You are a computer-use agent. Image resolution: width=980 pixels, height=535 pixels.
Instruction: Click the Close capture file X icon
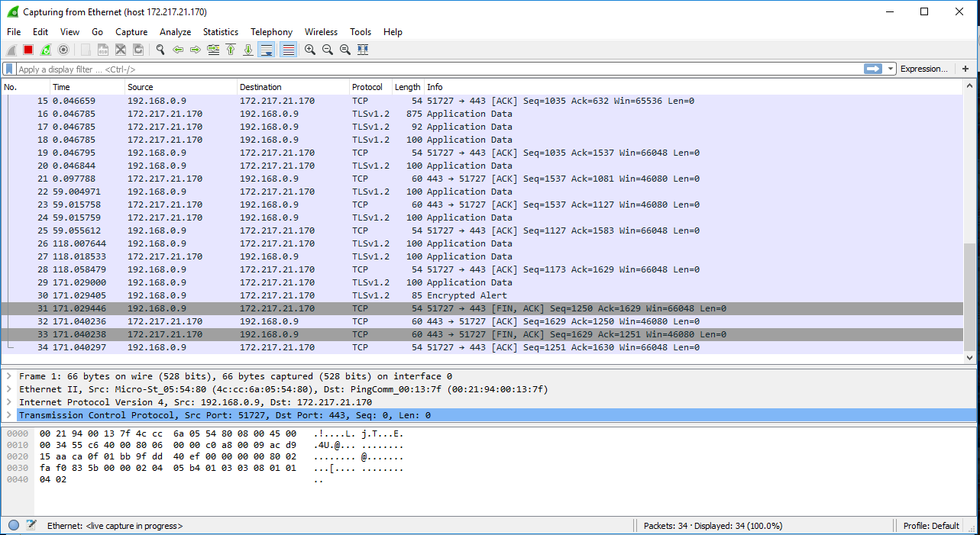point(121,50)
